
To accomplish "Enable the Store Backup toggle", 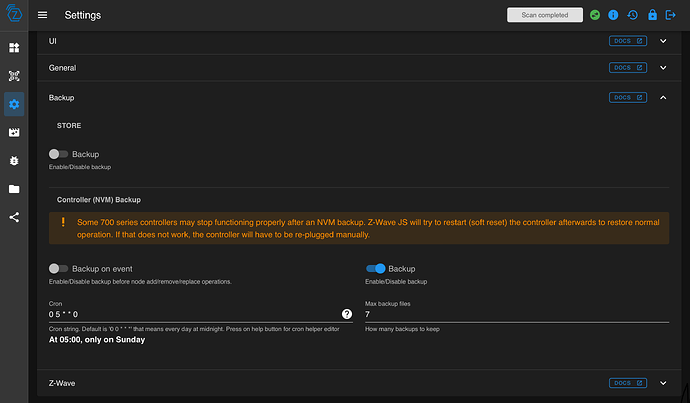I will pyautogui.click(x=58, y=154).
